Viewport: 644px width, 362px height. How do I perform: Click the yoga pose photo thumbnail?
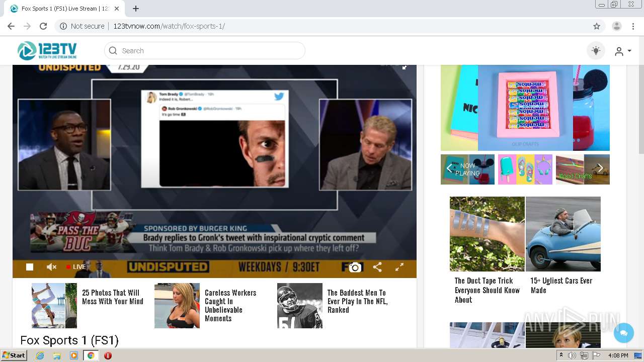[x=54, y=306]
